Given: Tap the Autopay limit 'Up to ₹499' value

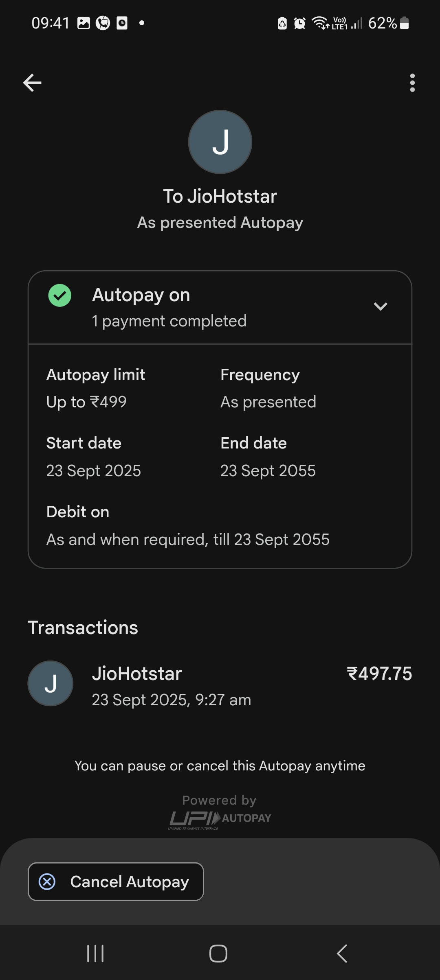Looking at the screenshot, I should tap(86, 402).
